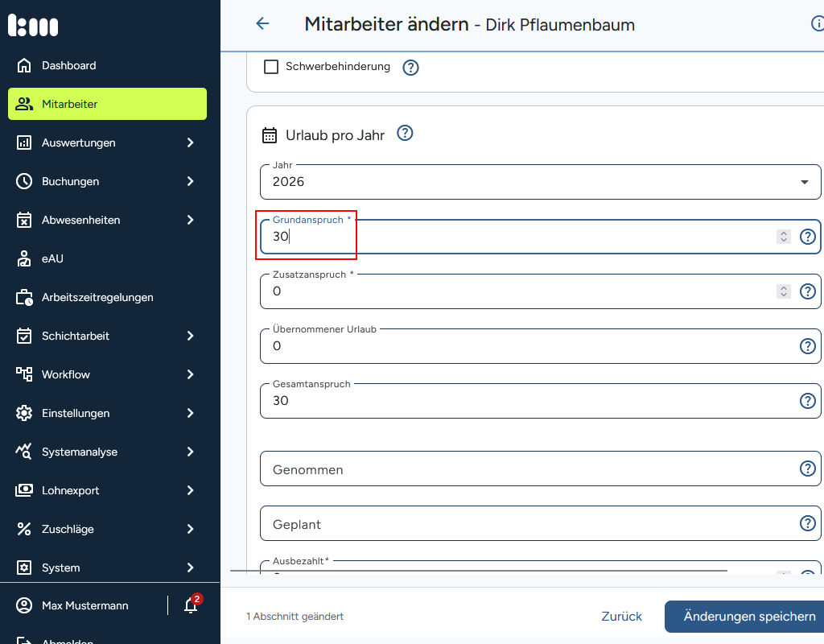Expand the Workflow submenu
Screen dimensions: 824x644
point(190,375)
